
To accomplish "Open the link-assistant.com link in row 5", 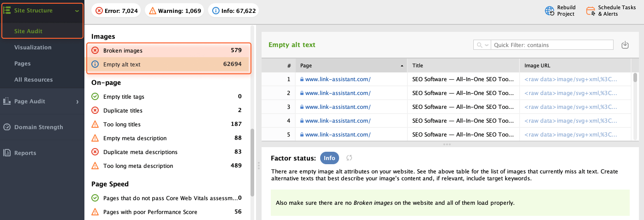I will [x=338, y=135].
